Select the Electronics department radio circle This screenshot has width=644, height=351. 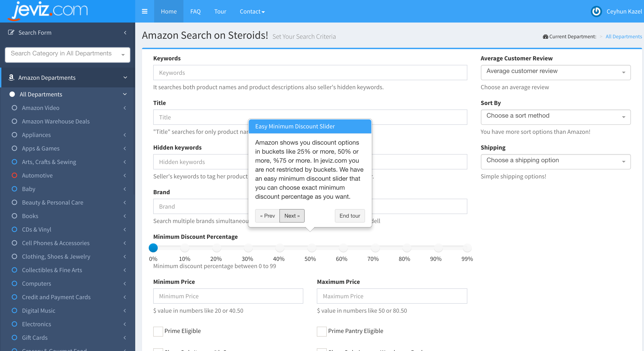(x=14, y=324)
